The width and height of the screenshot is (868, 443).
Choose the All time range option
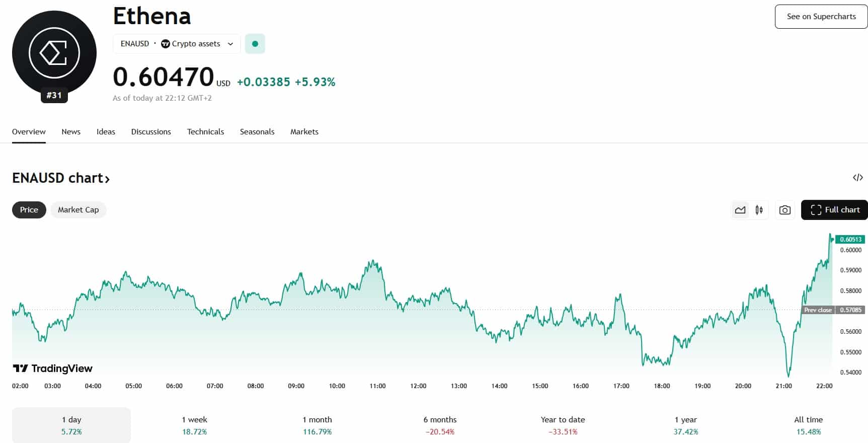tap(808, 425)
